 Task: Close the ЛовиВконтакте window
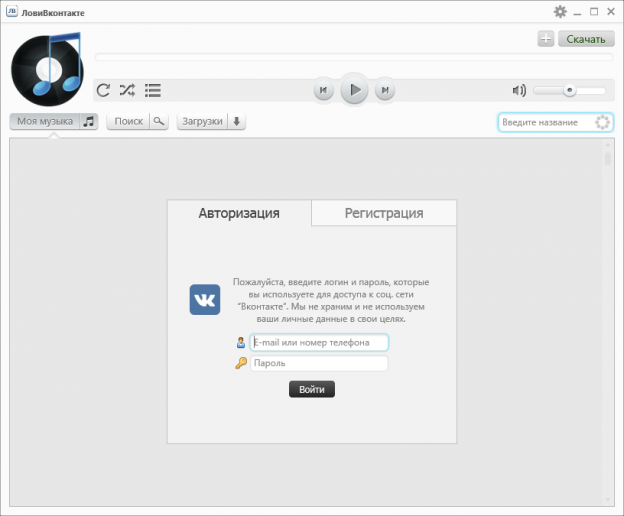click(611, 12)
